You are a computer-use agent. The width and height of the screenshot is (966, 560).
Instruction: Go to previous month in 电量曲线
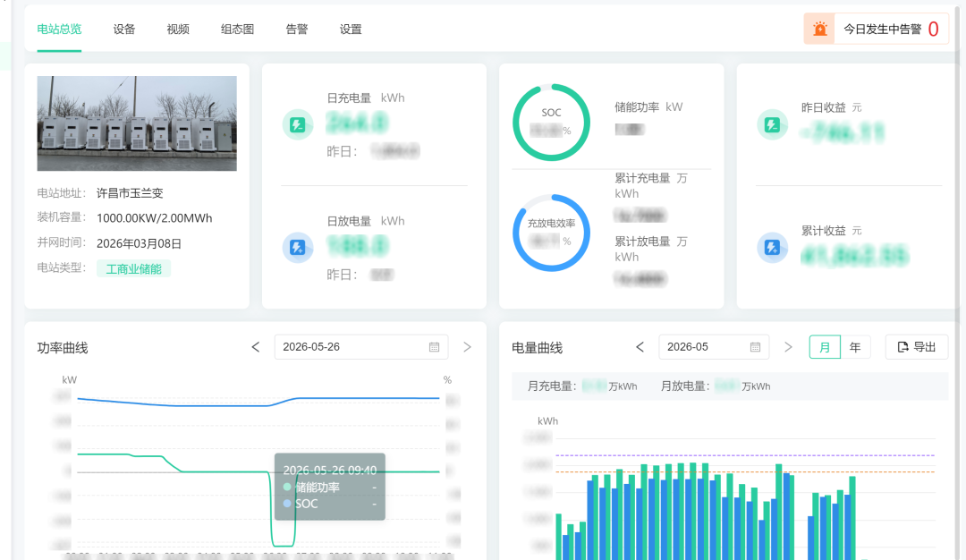(x=640, y=347)
